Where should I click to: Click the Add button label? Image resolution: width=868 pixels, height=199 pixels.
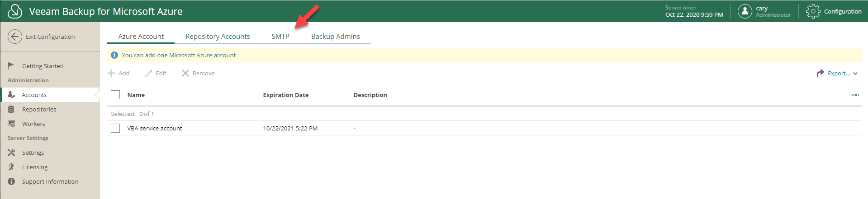124,73
